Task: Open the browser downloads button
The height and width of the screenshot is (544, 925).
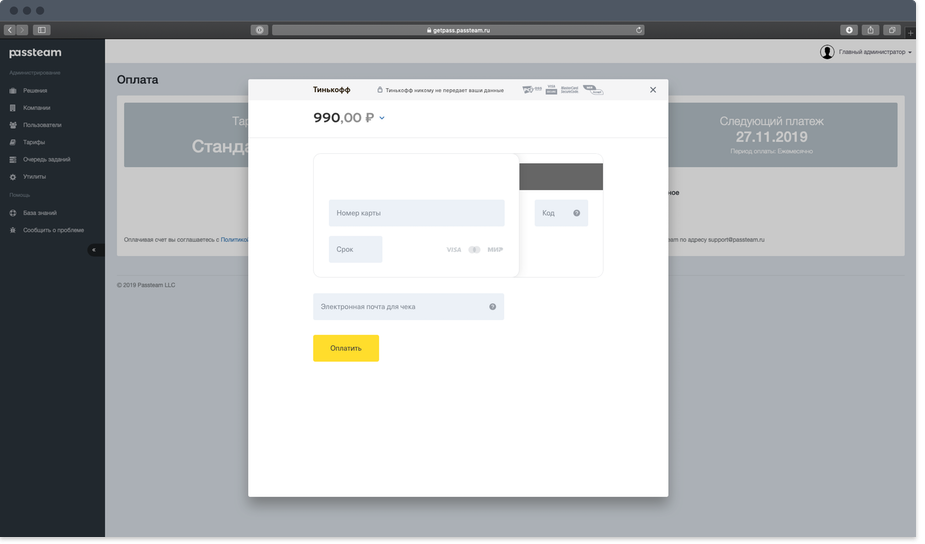Action: (849, 30)
